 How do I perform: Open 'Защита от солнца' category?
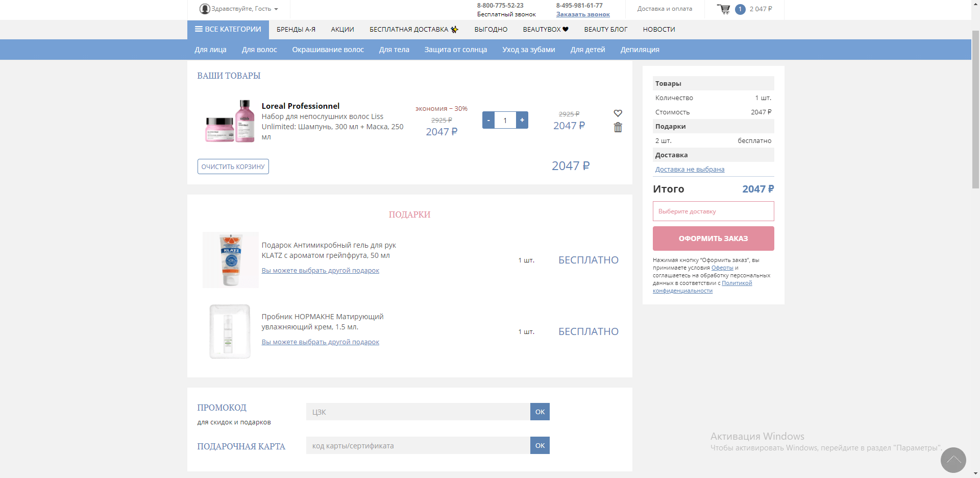[456, 50]
